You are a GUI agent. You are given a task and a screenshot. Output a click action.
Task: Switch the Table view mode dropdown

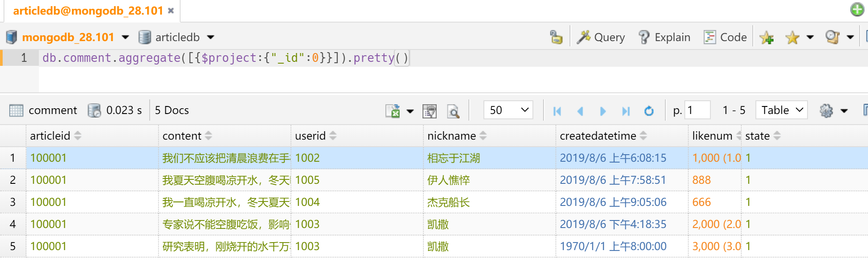click(781, 110)
